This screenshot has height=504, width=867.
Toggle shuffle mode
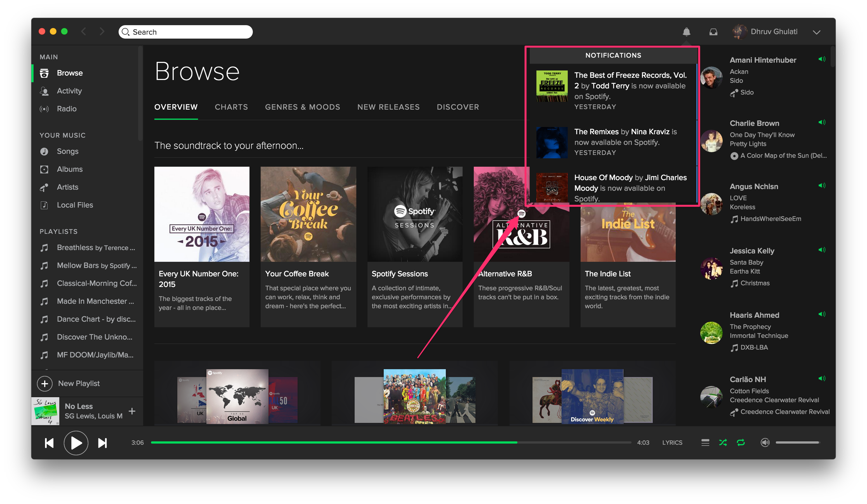[723, 443]
